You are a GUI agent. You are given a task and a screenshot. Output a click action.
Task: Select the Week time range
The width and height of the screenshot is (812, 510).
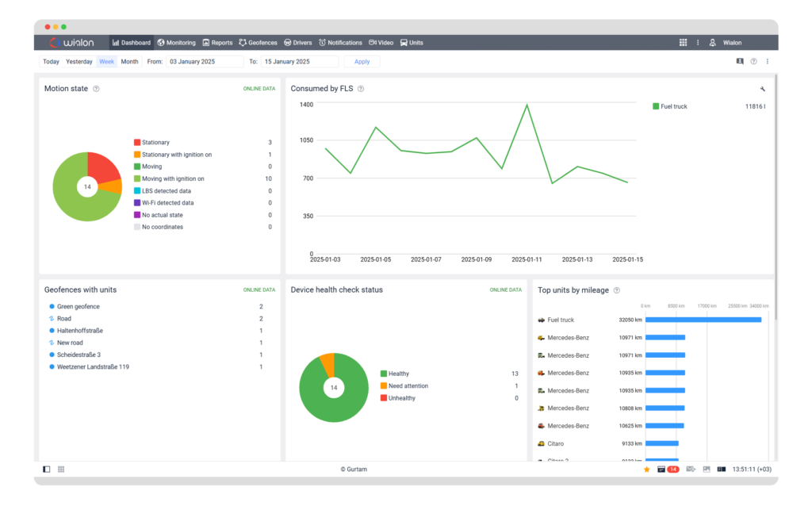click(106, 62)
